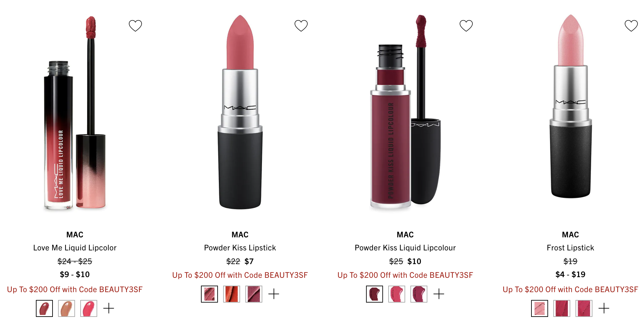This screenshot has width=644, height=328.
Task: Choose pale pink Frost Lipstick swatch
Action: [x=540, y=308]
